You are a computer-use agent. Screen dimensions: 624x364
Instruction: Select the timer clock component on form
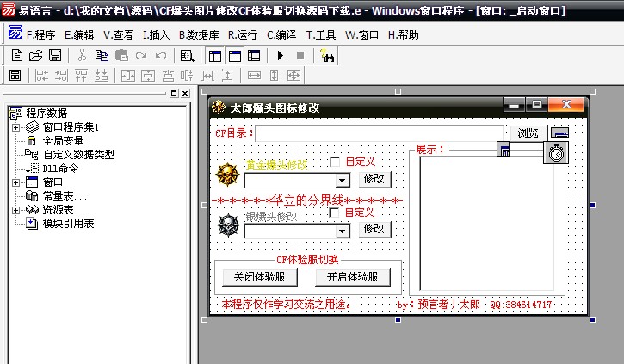click(556, 153)
